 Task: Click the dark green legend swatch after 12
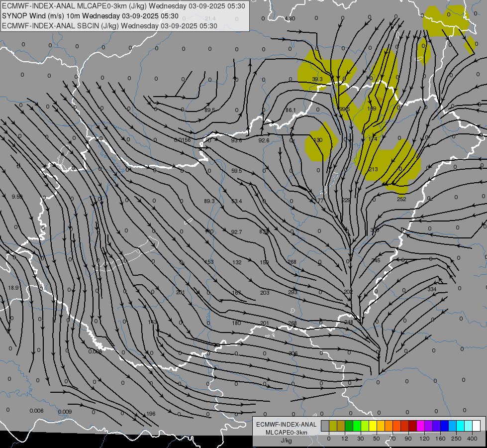349,426
